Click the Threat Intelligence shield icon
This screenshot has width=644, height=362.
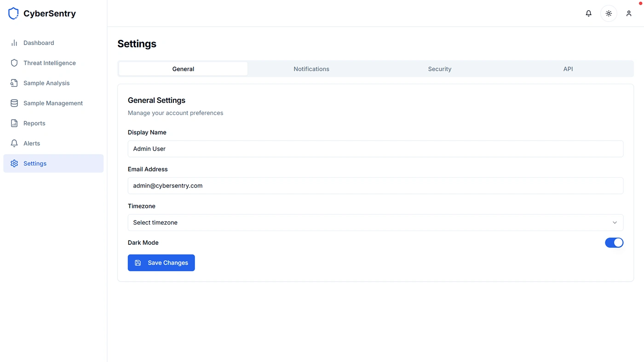click(x=14, y=63)
